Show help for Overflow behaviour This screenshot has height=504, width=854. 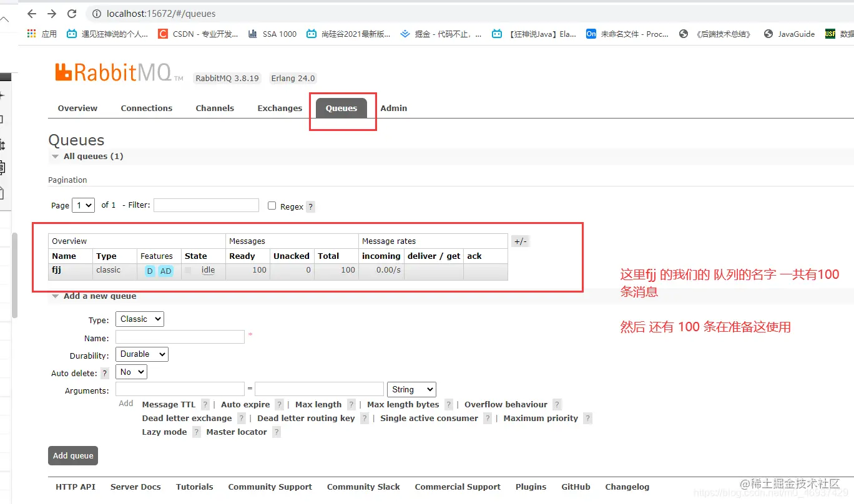[x=557, y=405]
